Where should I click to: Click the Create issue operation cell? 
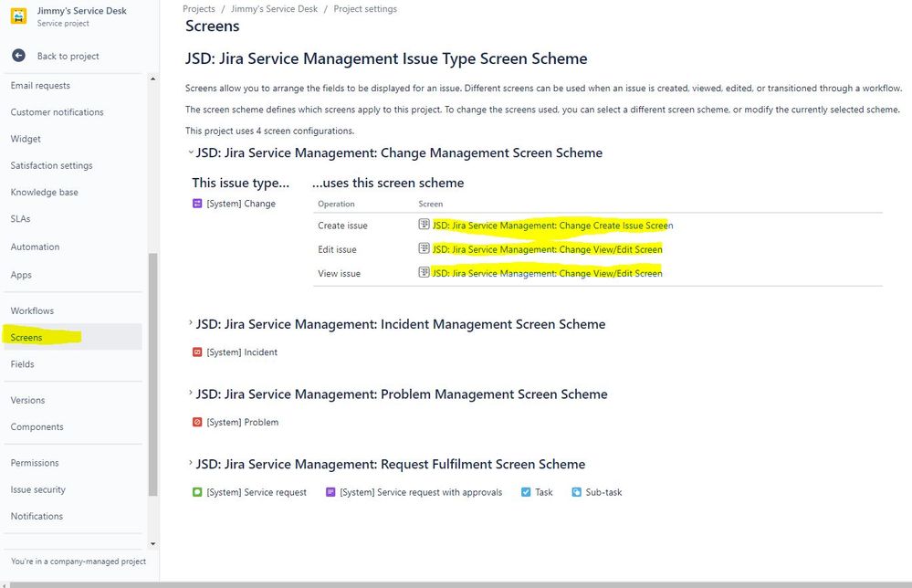[x=342, y=226]
